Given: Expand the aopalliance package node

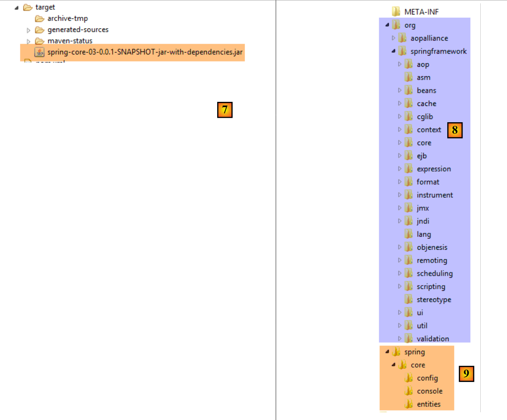Looking at the screenshot, I should tap(393, 38).
